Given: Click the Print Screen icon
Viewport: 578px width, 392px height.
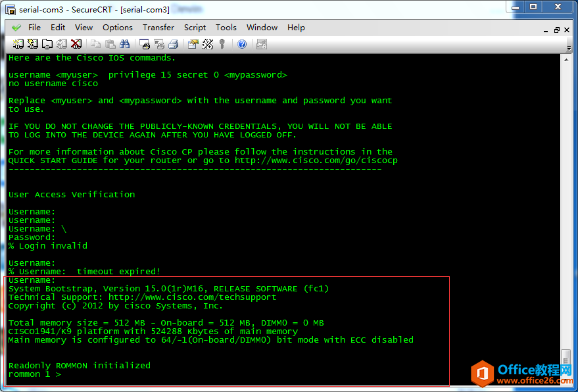Looking at the screenshot, I should (x=145, y=44).
